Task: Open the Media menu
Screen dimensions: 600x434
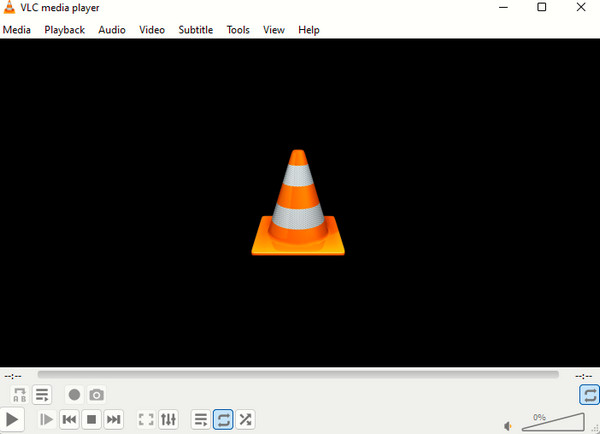Action: click(x=17, y=30)
